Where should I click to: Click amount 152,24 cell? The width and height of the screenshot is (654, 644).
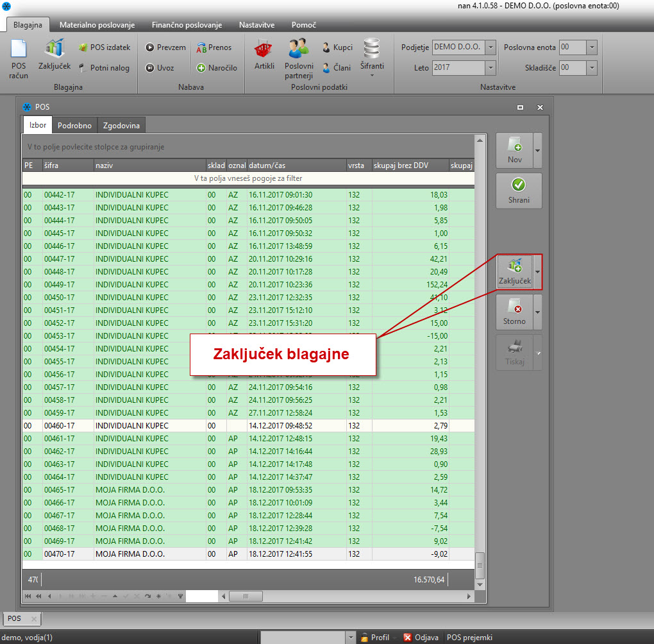tap(410, 285)
